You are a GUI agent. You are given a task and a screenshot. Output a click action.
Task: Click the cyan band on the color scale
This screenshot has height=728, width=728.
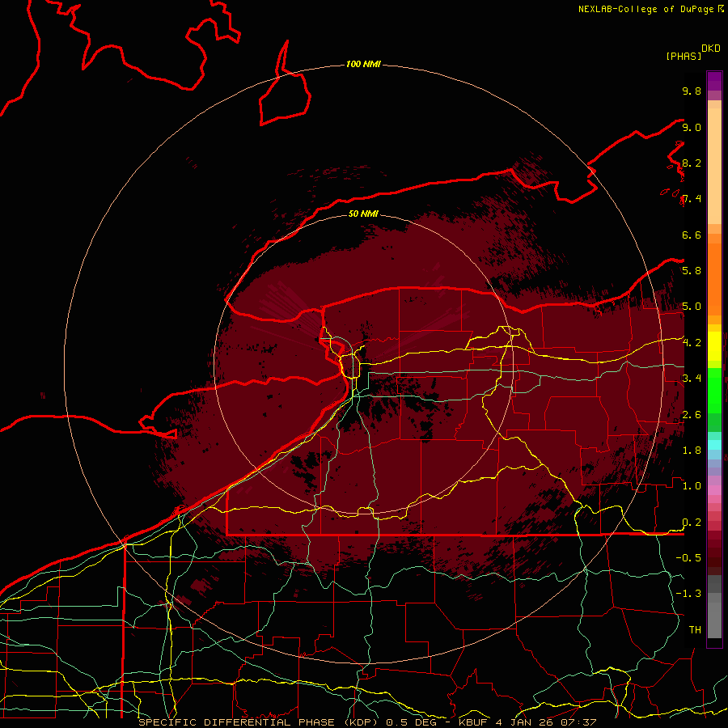(x=714, y=444)
